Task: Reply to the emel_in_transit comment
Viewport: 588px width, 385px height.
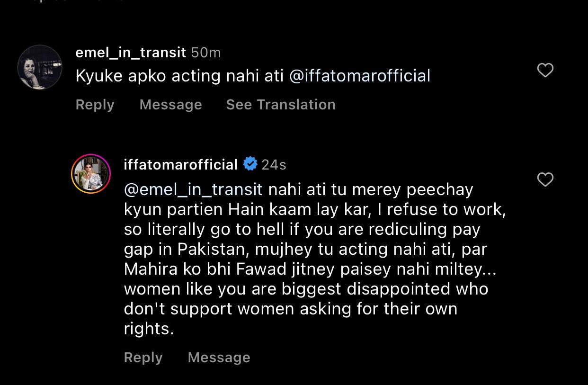Action: (x=95, y=105)
